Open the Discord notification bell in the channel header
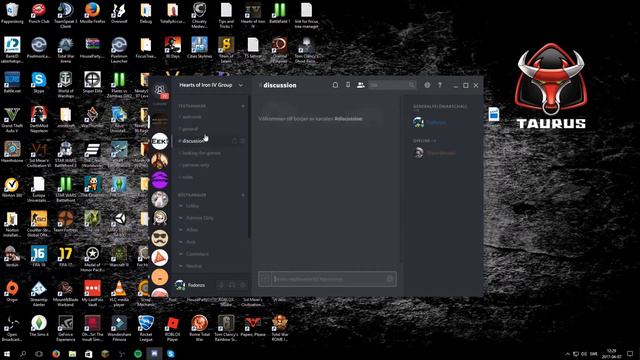 click(335, 85)
